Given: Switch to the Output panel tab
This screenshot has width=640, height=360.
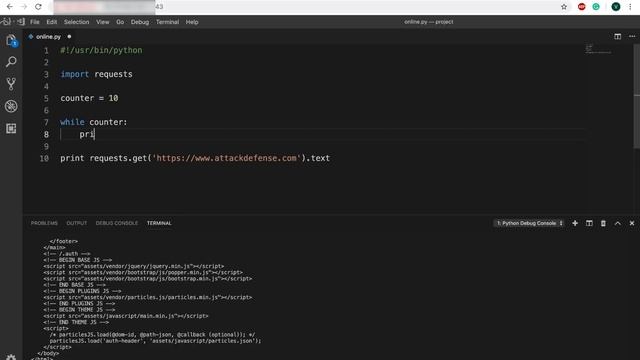Looking at the screenshot, I should [x=77, y=223].
